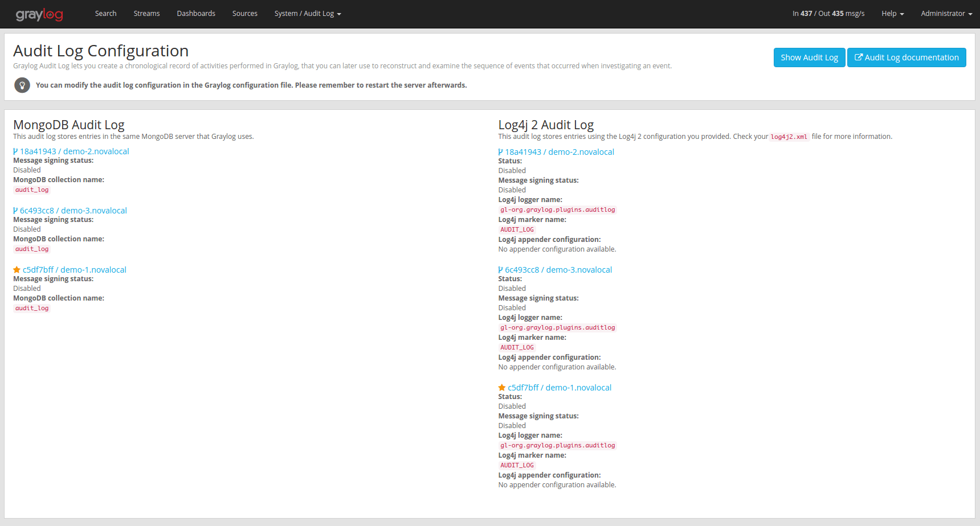Click the lightbulb hint icon
980x526 pixels.
click(22, 85)
